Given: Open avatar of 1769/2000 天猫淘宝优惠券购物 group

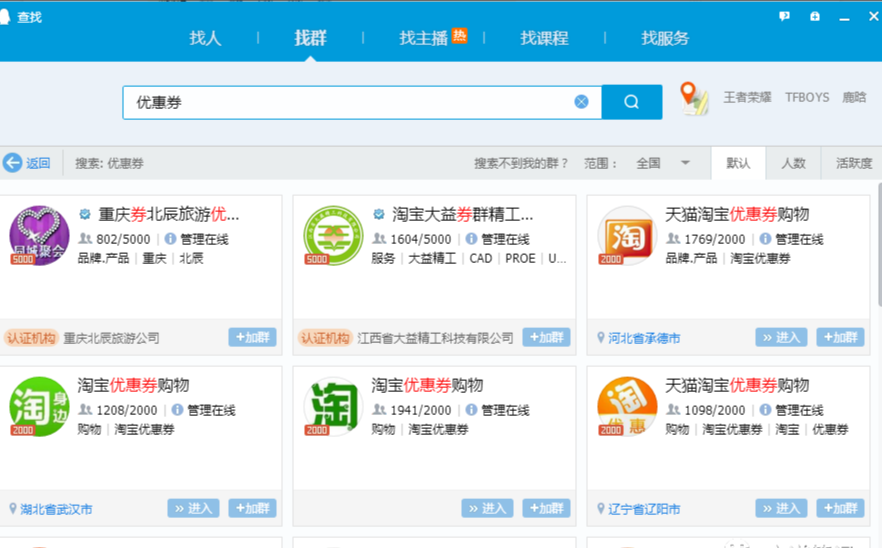Looking at the screenshot, I should 627,236.
